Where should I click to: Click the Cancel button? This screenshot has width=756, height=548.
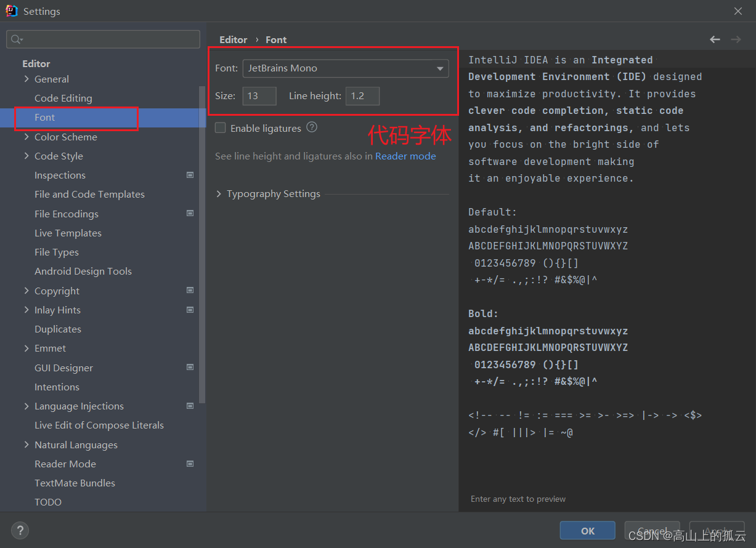click(x=652, y=530)
